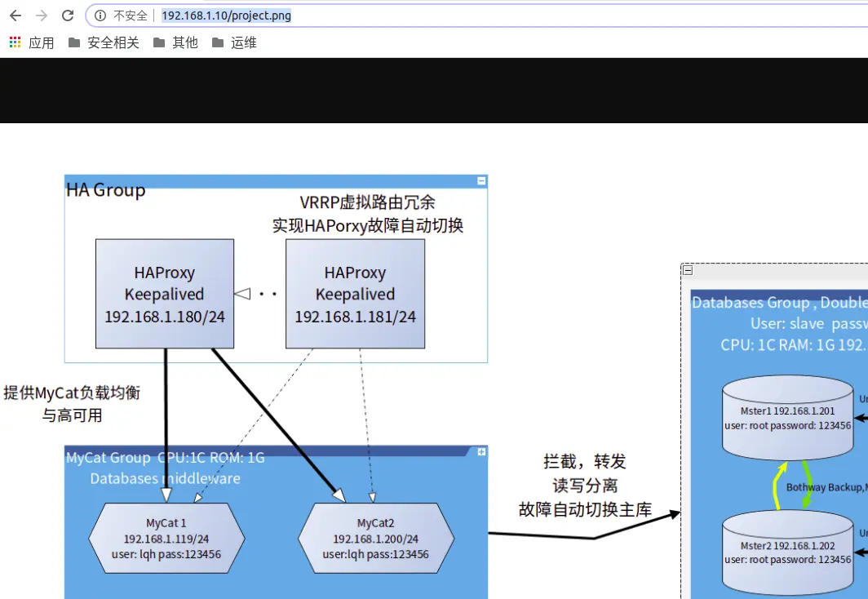The width and height of the screenshot is (868, 599).
Task: Click the HAProxy 192.168.1.180/24 node
Action: click(x=165, y=294)
